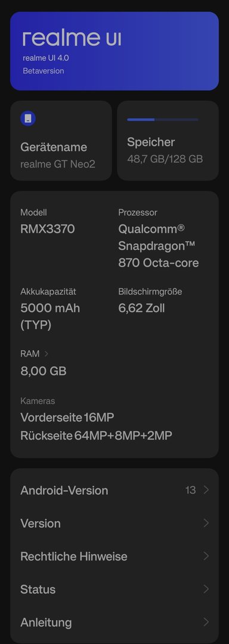Tap the 8,00 GB RAM value
229x644 pixels.
tap(44, 371)
